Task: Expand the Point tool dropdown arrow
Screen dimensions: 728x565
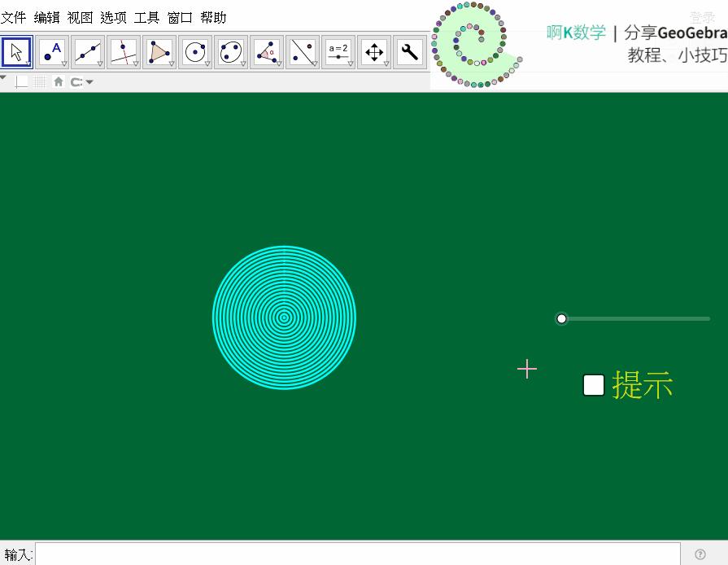Action: tap(63, 64)
